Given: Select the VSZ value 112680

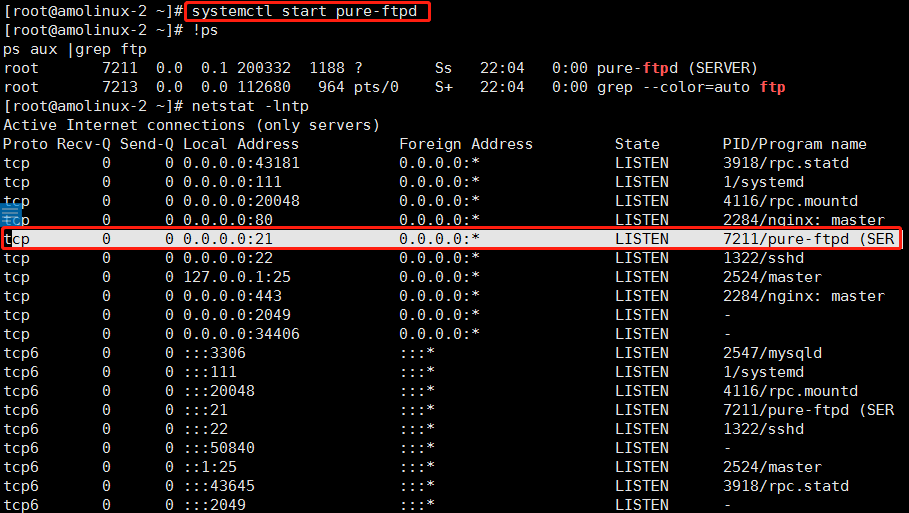Looking at the screenshot, I should pyautogui.click(x=264, y=88).
